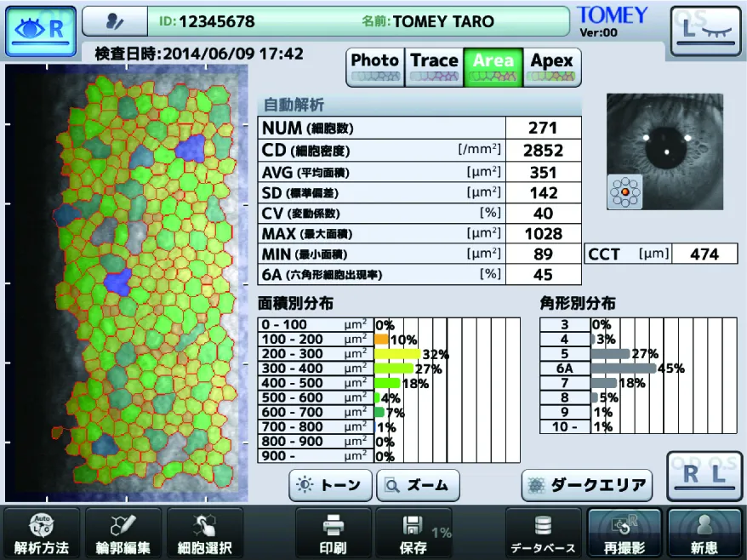Open 解析方法 analysis method
Screen dimensions: 747x560
click(42, 533)
